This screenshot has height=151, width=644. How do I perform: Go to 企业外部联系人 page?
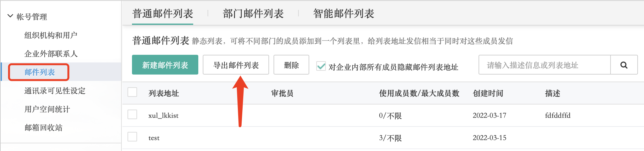pyautogui.click(x=51, y=54)
